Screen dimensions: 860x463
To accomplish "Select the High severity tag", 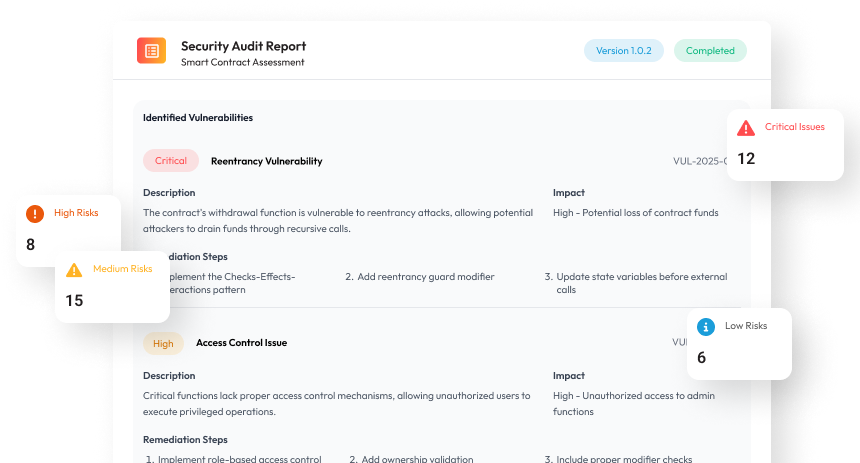I will click(163, 343).
